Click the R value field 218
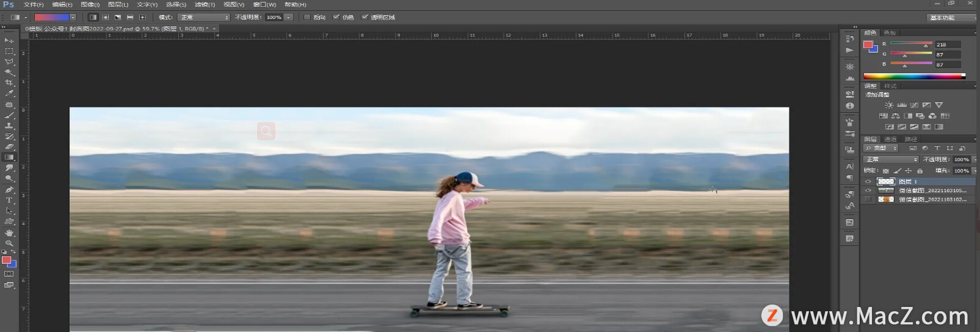Viewport: 980px width, 332px height. pos(948,45)
